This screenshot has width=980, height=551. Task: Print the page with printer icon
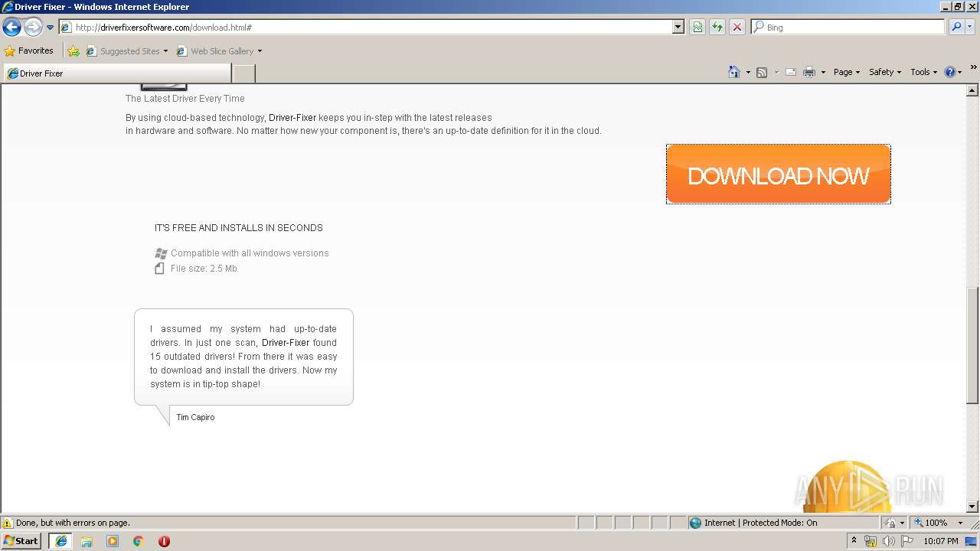[x=809, y=72]
